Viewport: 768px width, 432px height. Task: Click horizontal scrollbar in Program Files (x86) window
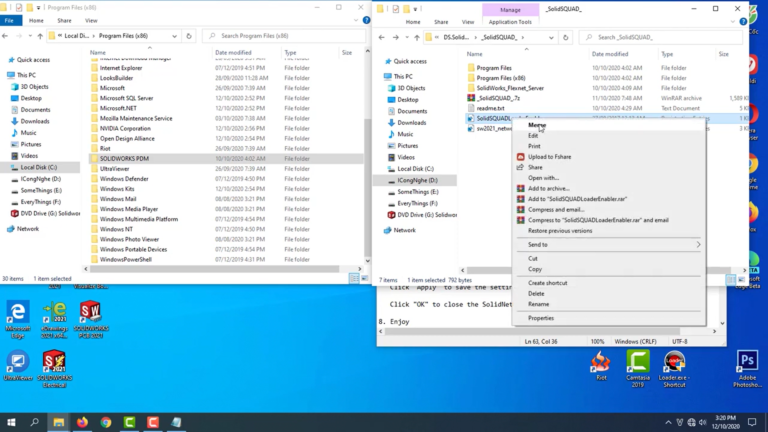[x=215, y=269]
